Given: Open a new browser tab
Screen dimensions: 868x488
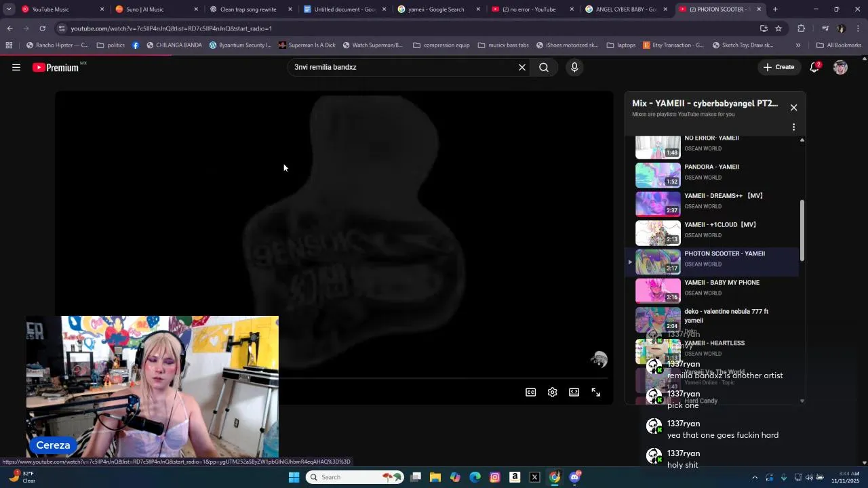Looking at the screenshot, I should pyautogui.click(x=775, y=9).
